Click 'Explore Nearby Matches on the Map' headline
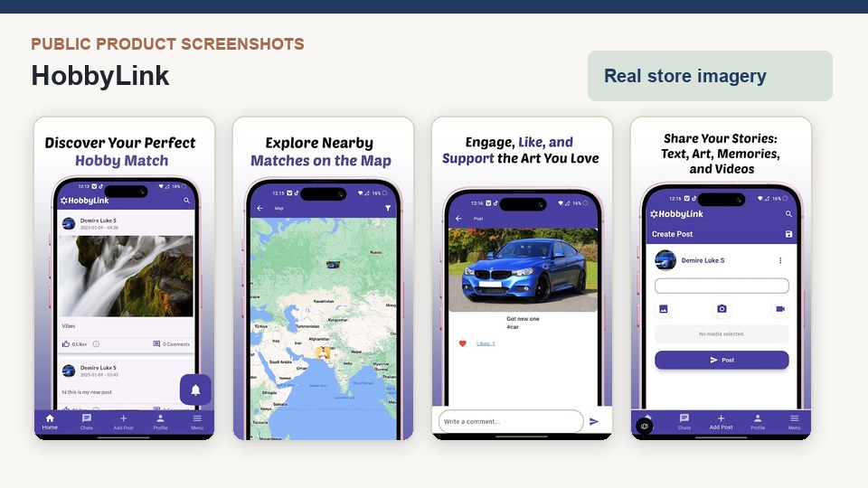The image size is (868, 488). coord(320,152)
